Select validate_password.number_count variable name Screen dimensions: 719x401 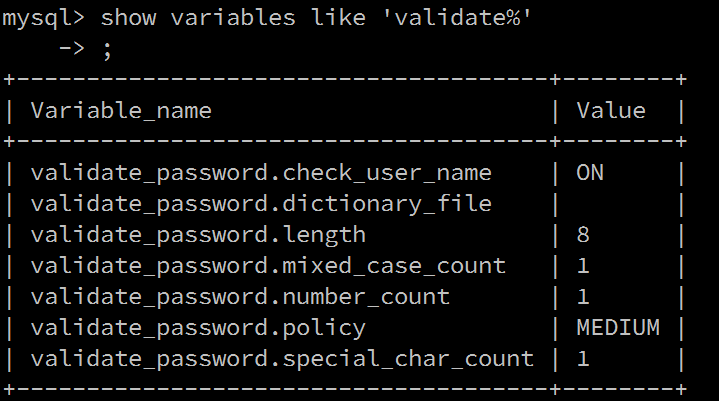[x=240, y=297]
